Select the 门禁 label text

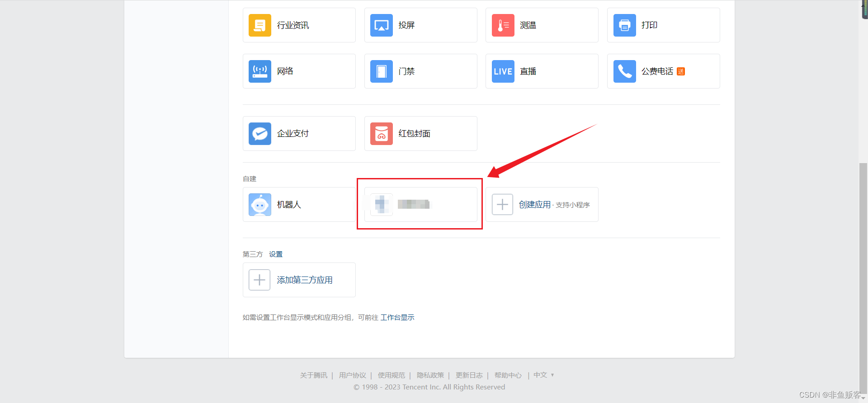pos(406,71)
